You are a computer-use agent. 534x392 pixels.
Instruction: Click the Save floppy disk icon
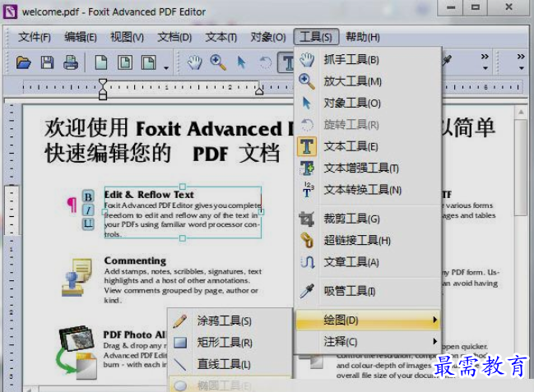tap(48, 62)
